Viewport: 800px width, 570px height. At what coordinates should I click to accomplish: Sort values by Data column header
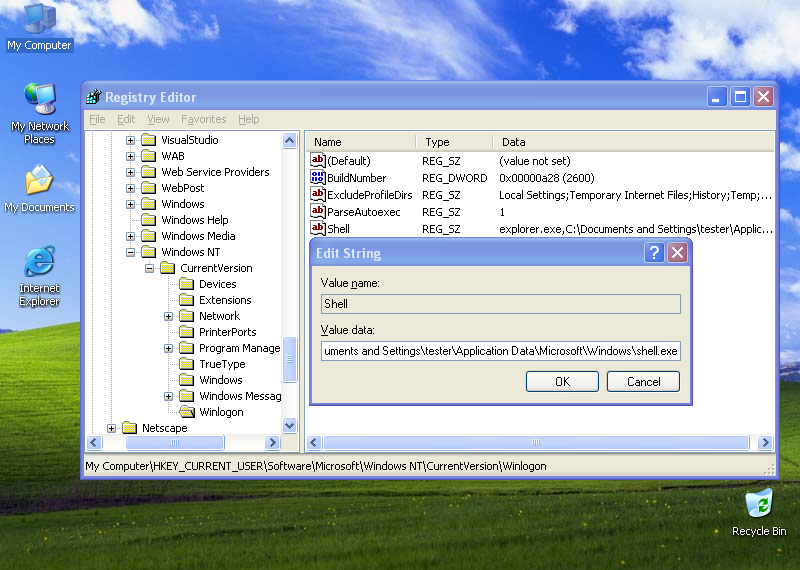click(x=633, y=142)
